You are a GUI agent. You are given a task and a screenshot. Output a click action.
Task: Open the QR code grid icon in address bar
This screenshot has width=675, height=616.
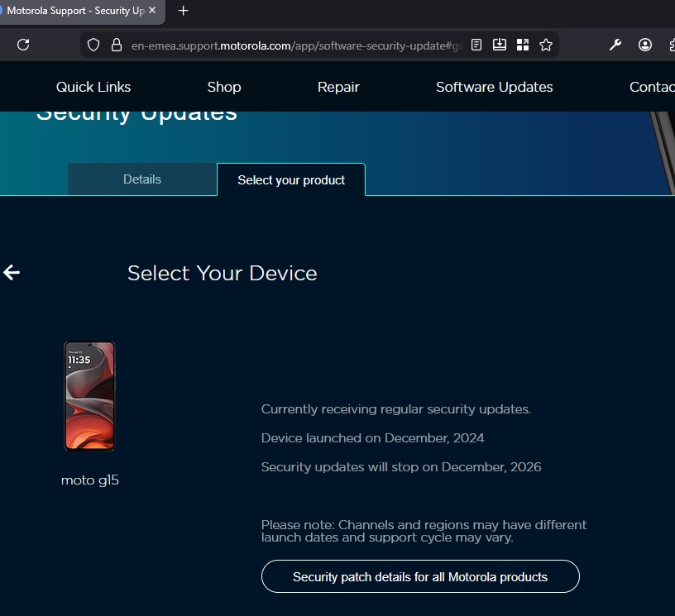point(523,45)
